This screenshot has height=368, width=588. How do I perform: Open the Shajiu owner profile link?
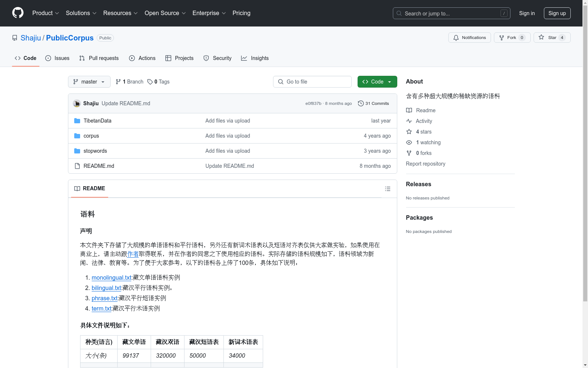(x=31, y=38)
